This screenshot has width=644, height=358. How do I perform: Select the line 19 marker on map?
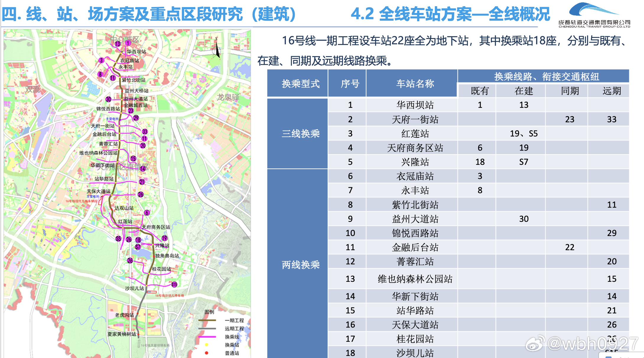(x=165, y=238)
